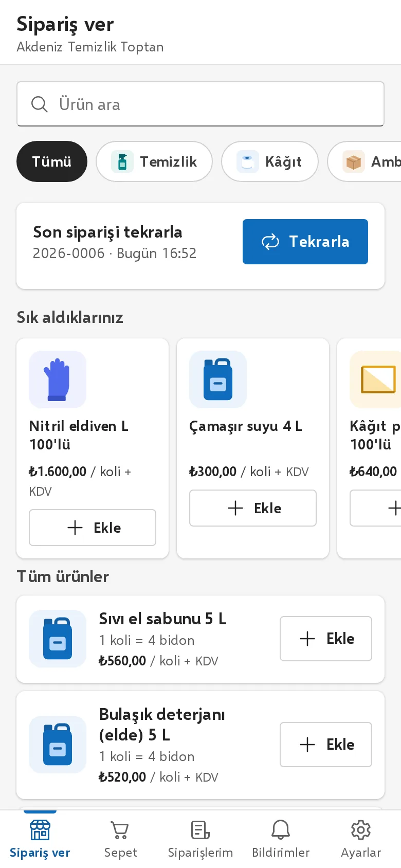This screenshot has height=868, width=401.
Task: Click the orders list icon
Action: 200,829
